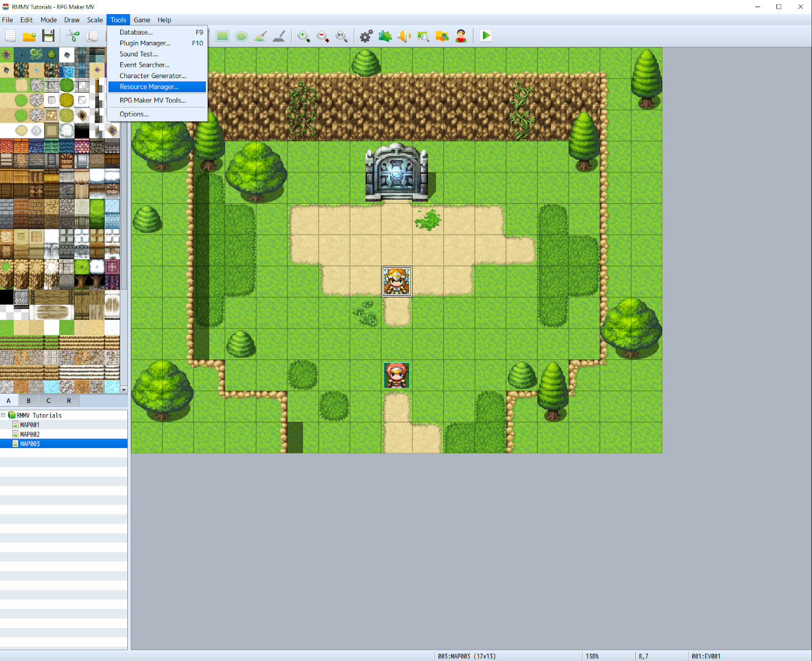Maximize the RPG Maker MV window
Screen dimensions: 812x661
779,7
